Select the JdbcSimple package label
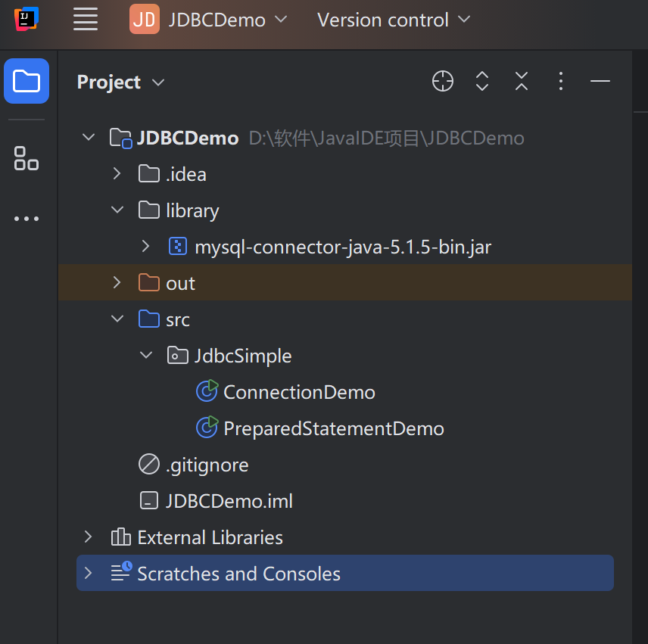Image resolution: width=648 pixels, height=644 pixels. (x=243, y=356)
